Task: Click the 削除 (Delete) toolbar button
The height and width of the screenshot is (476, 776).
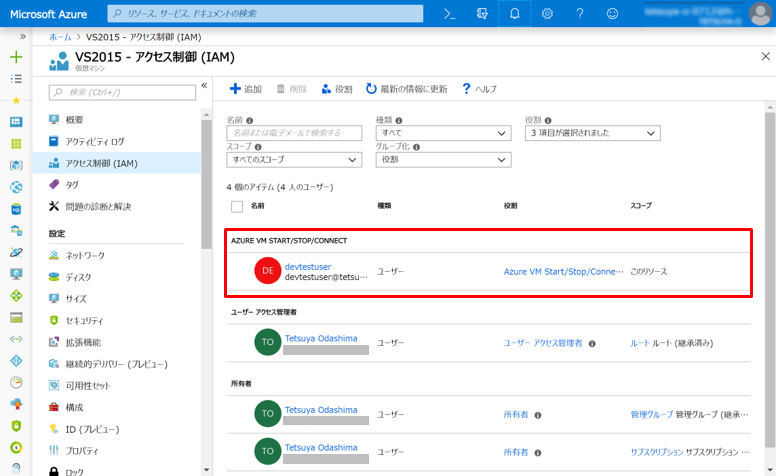Action: pos(291,89)
